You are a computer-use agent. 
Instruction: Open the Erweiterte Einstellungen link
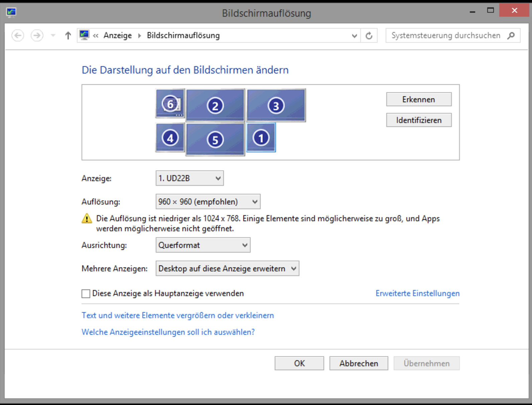[417, 293]
